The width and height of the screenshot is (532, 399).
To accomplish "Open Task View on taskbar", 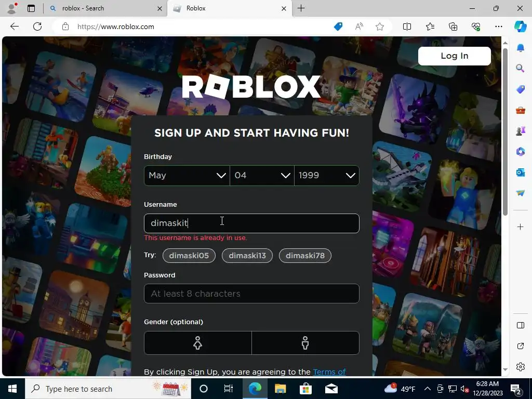I will pos(229,389).
